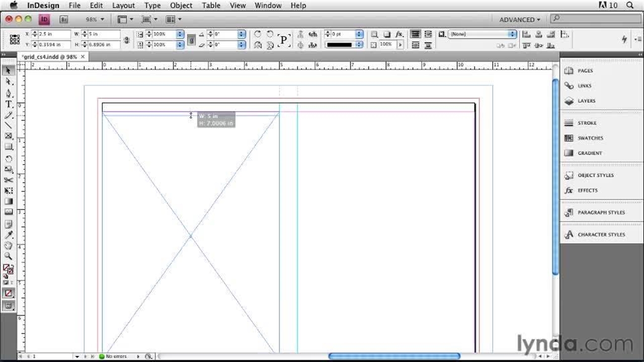Select the Pen tool
The height and width of the screenshot is (362, 644).
pos(8,94)
